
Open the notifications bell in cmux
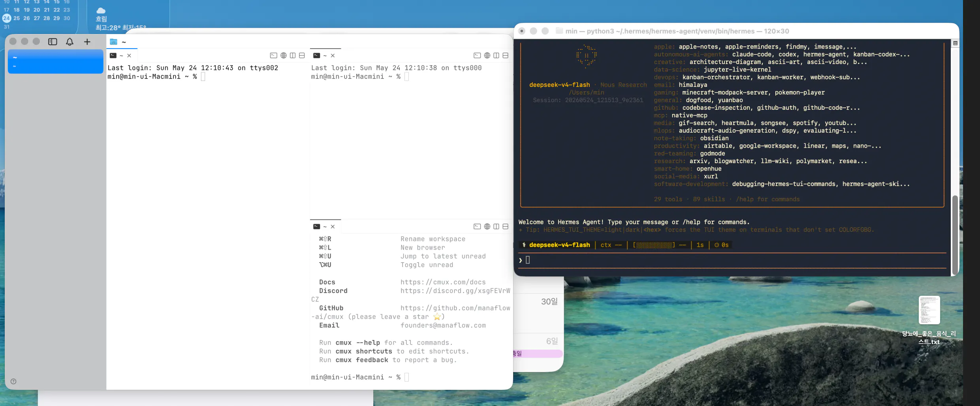(70, 41)
